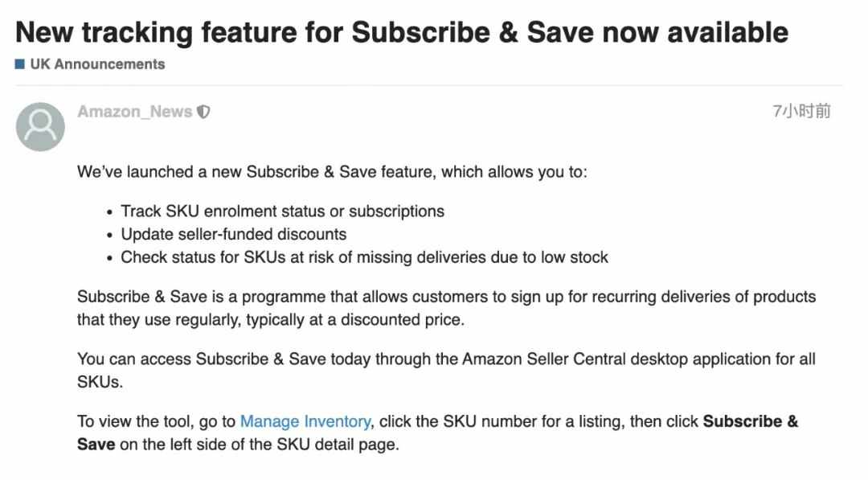868x480 pixels.
Task: Click the Track SKU enrolment status bullet
Action: pos(282,211)
